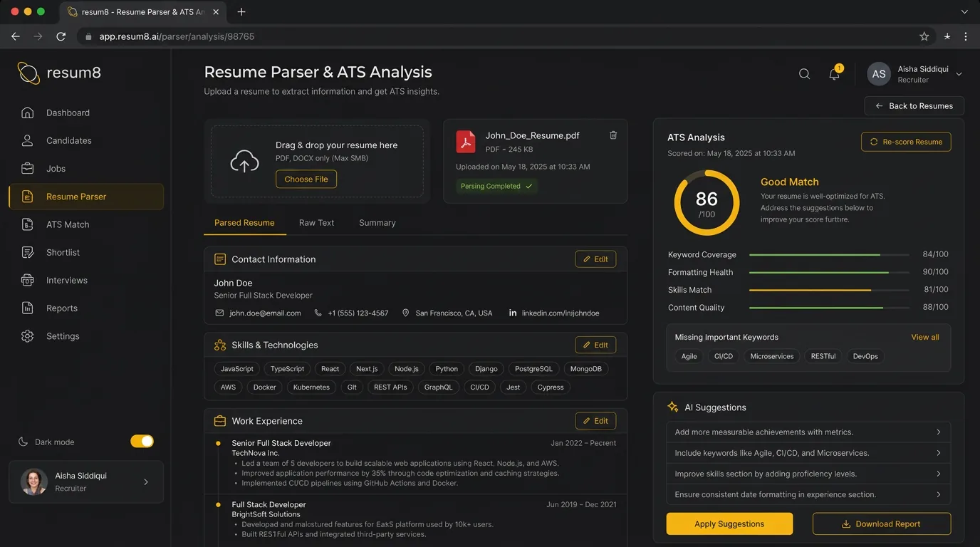Click Back to Resumes button
This screenshot has width=980, height=547.
pyautogui.click(x=914, y=106)
